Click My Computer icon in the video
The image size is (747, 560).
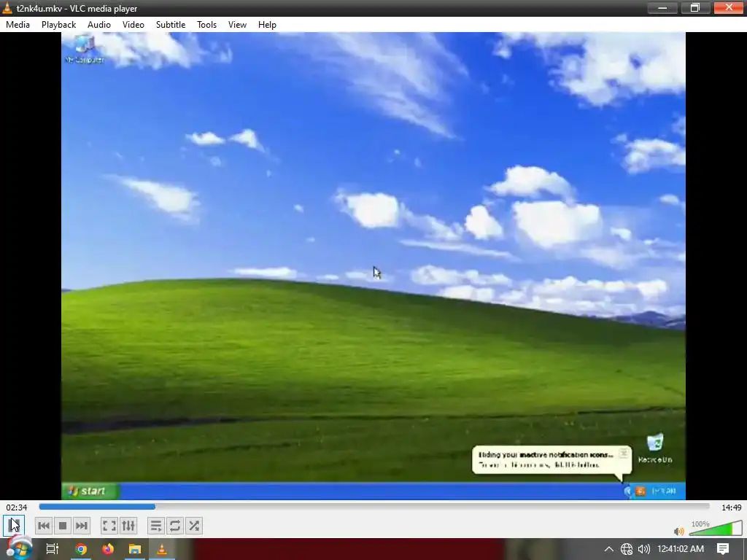85,50
